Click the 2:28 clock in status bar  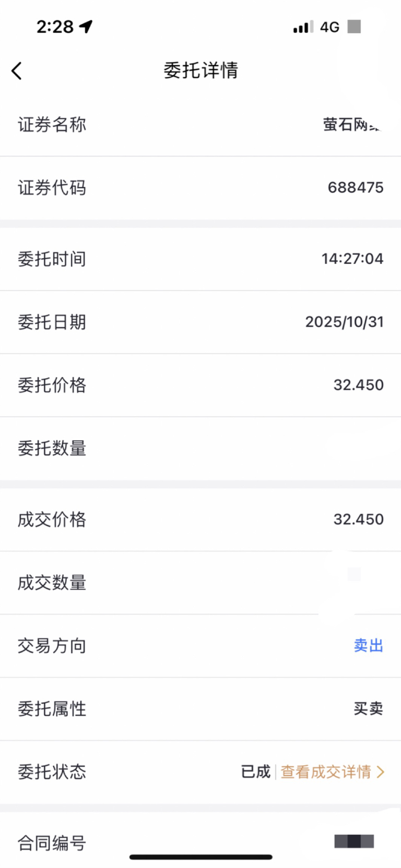(x=55, y=27)
